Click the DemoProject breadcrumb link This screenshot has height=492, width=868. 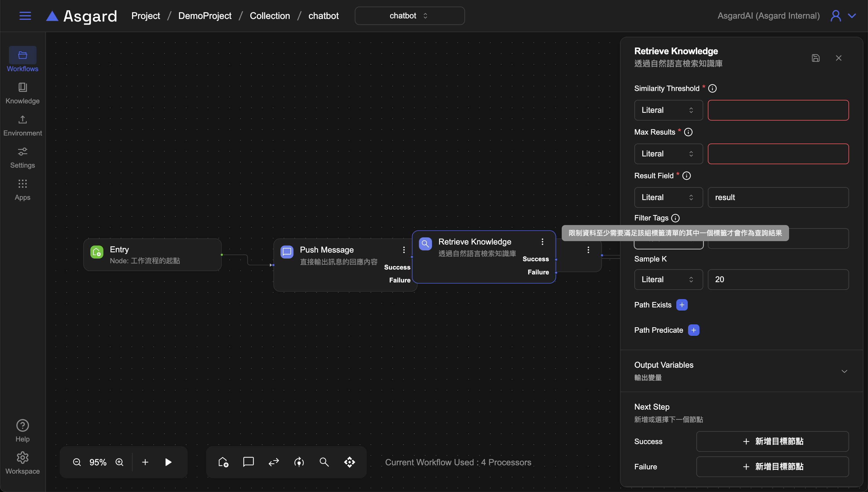coord(205,16)
